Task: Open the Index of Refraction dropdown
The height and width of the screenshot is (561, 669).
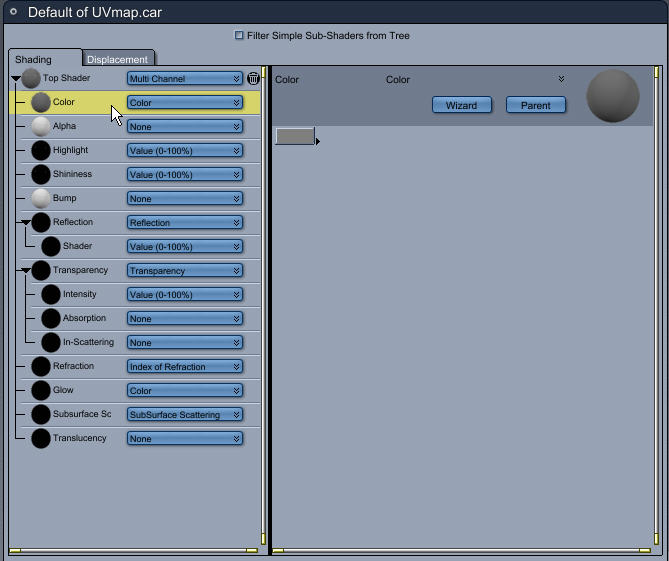Action: pyautogui.click(x=185, y=366)
